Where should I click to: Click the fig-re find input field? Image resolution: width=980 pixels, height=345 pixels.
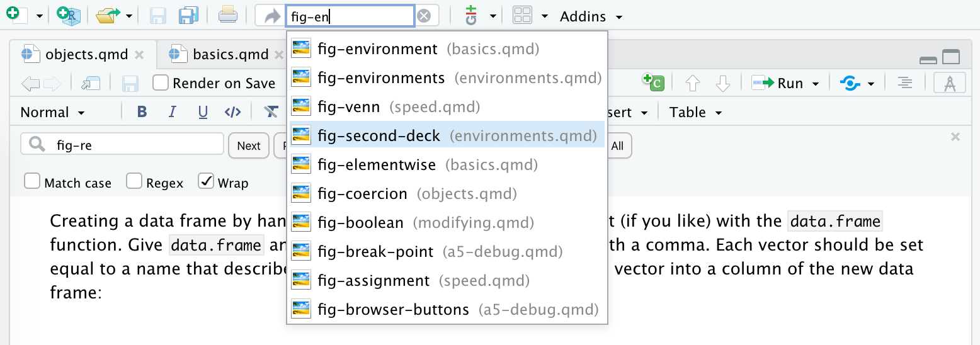(x=132, y=145)
